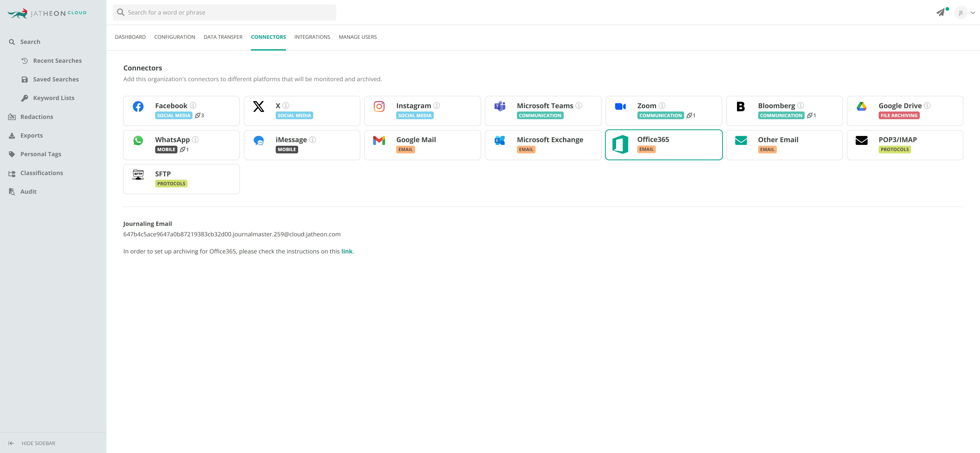Click the JI user avatar
The width and height of the screenshot is (980, 453).
point(961,13)
